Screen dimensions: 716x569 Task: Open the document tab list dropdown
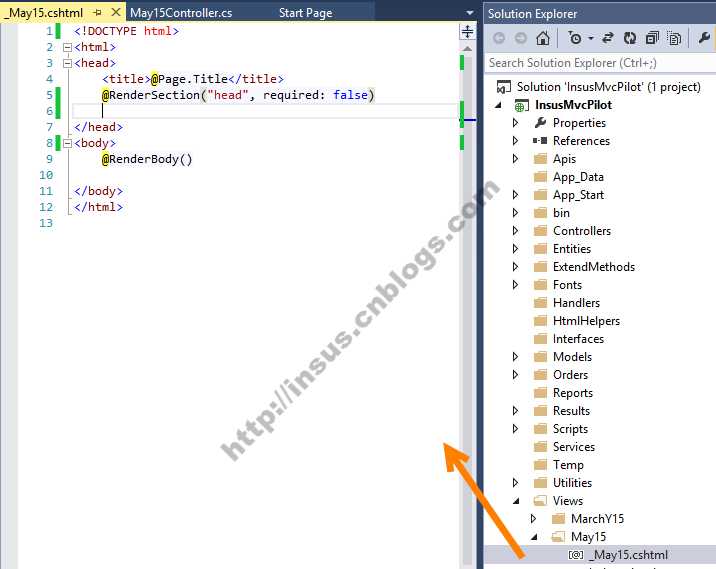pyautogui.click(x=469, y=13)
